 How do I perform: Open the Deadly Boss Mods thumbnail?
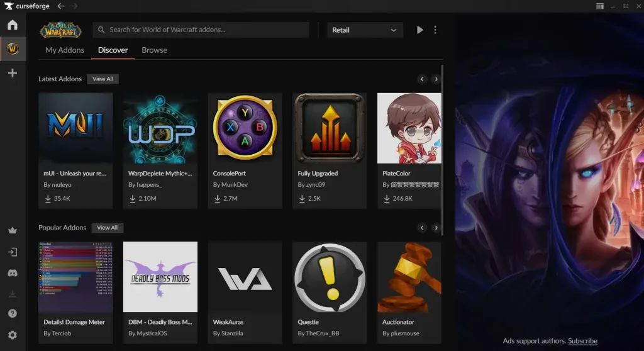[x=160, y=277]
